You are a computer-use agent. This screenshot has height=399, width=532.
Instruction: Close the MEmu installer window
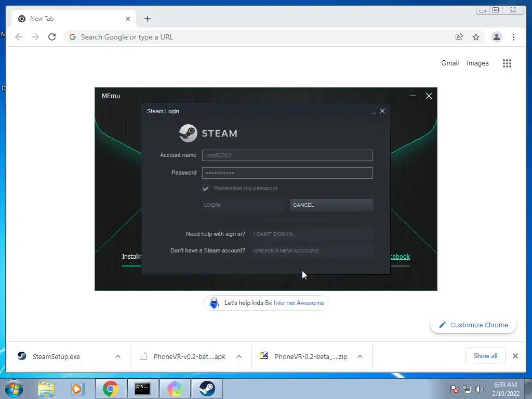429,96
